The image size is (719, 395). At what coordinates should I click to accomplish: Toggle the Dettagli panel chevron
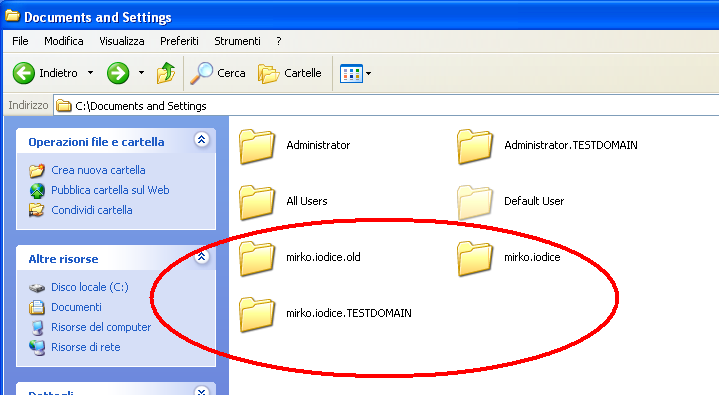[202, 391]
